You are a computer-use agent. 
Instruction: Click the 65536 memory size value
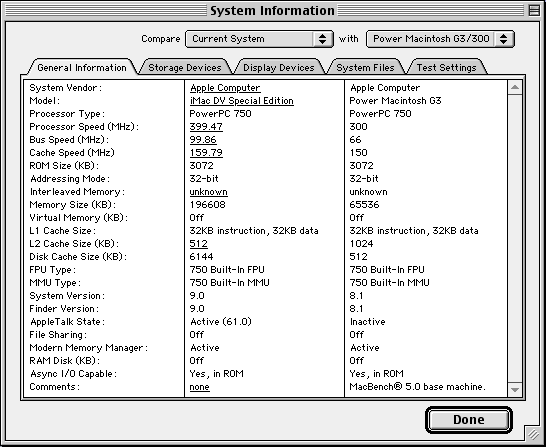(x=364, y=205)
